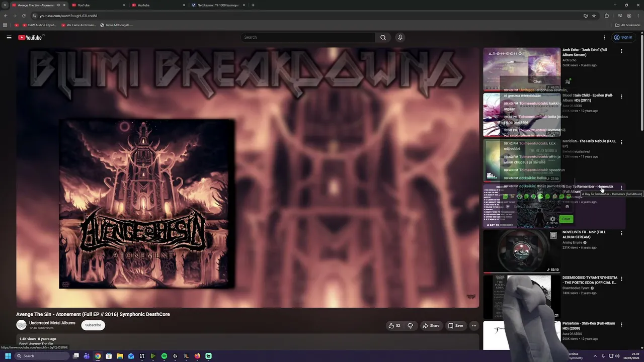Show hidden system tray icons
Viewport: 644px width, 362px height.
[x=595, y=356]
